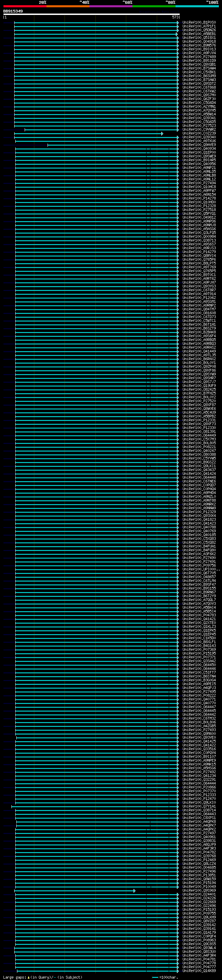The width and height of the screenshot is (222, 980).
Task: Open hit UniRef100_B1P0S0
Action: (199, 23)
